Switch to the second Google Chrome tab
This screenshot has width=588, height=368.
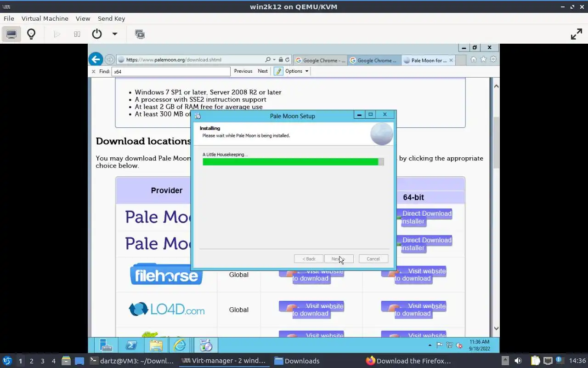click(x=374, y=60)
